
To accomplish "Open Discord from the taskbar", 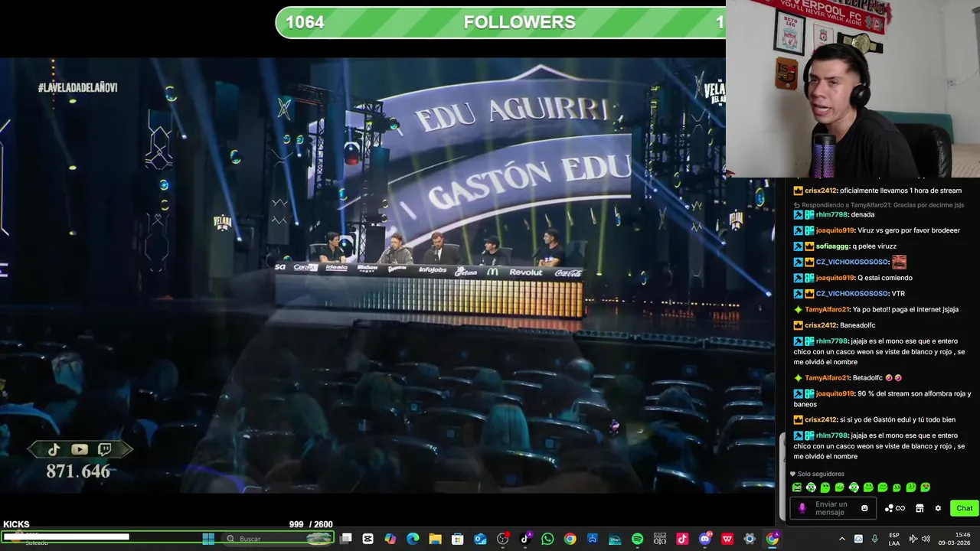I will (705, 539).
